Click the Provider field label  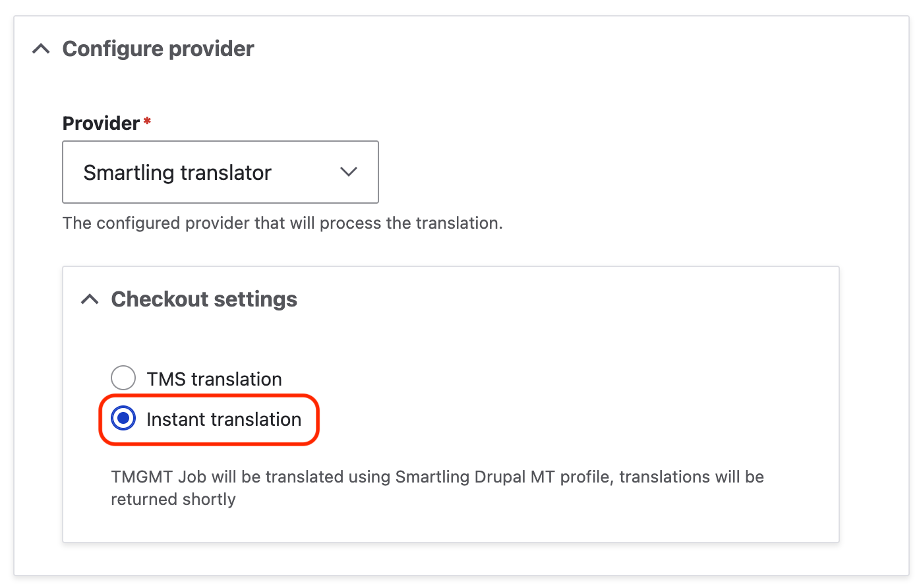101,123
